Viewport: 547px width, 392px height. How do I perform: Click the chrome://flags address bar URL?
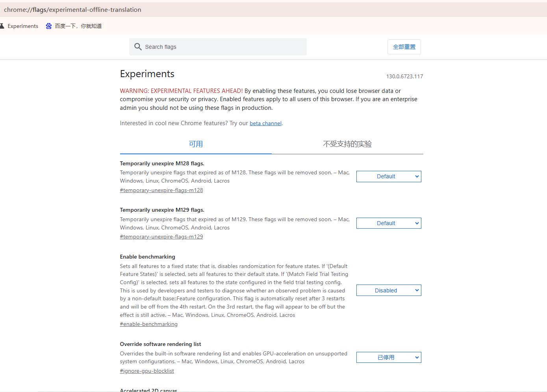tap(72, 9)
